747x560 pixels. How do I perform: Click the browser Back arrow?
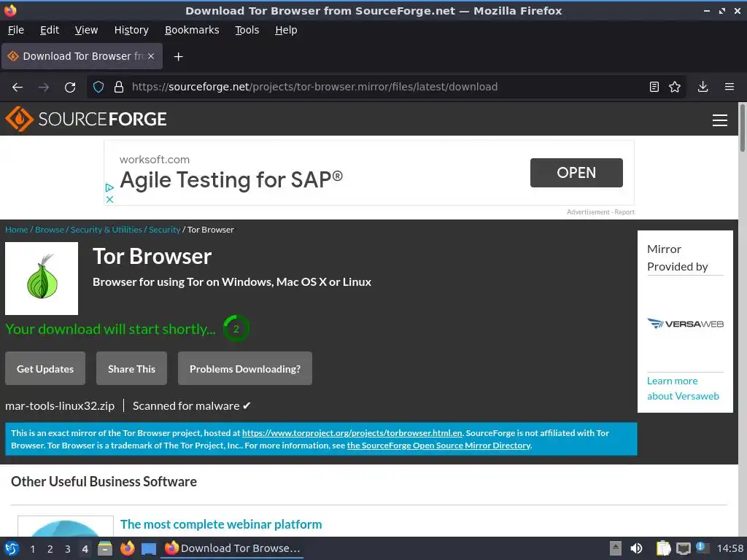[18, 87]
